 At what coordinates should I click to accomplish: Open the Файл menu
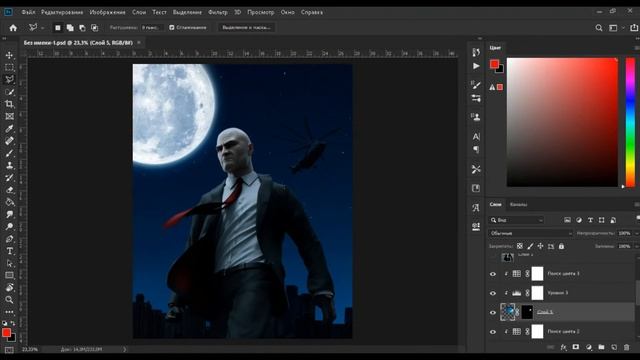pos(28,12)
